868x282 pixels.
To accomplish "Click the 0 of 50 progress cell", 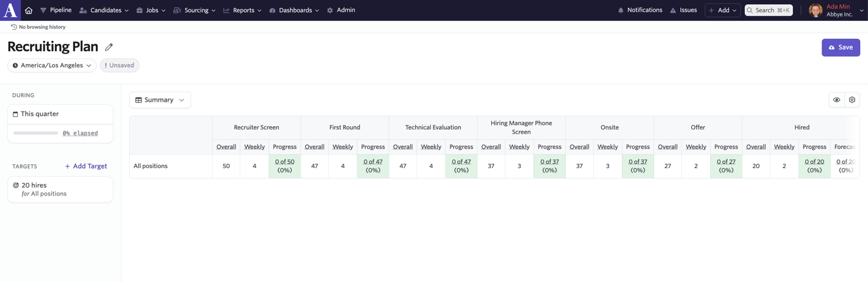I will (285, 166).
